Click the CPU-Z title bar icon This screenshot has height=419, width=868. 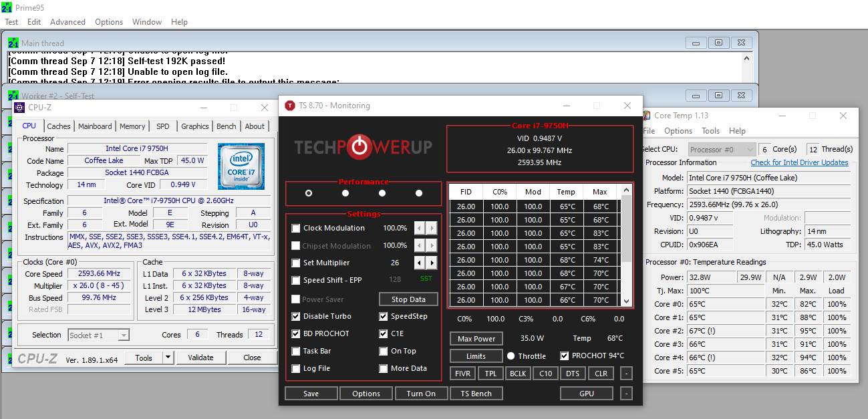pos(19,108)
